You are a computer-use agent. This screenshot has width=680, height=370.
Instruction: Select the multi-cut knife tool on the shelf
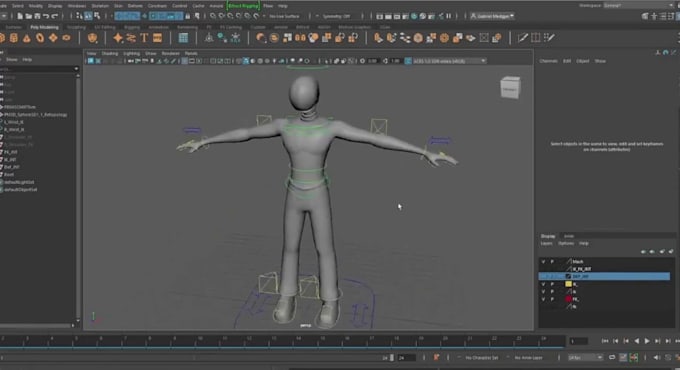[x=523, y=38]
